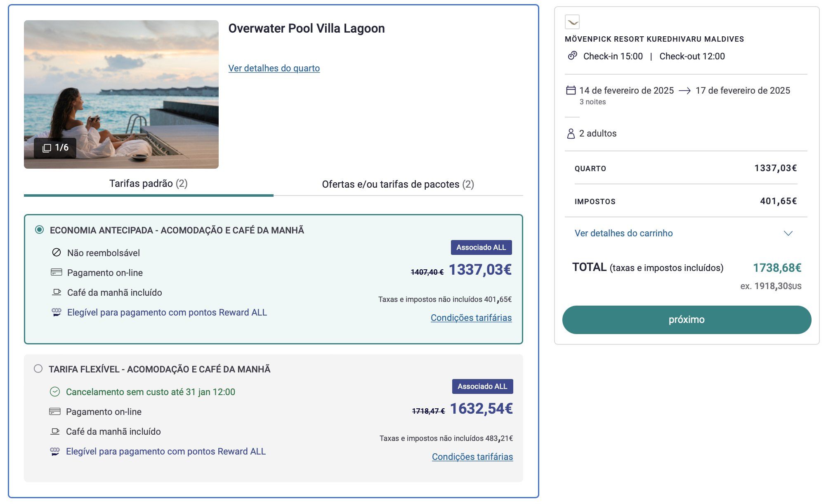Click the photo gallery 1/6 icon
This screenshot has height=504, width=826.
click(47, 148)
